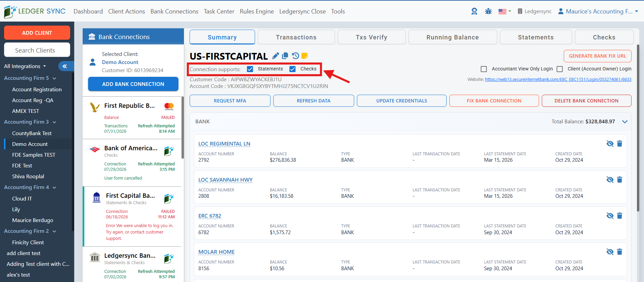Open the secureinternetbank website link

pos(558,80)
